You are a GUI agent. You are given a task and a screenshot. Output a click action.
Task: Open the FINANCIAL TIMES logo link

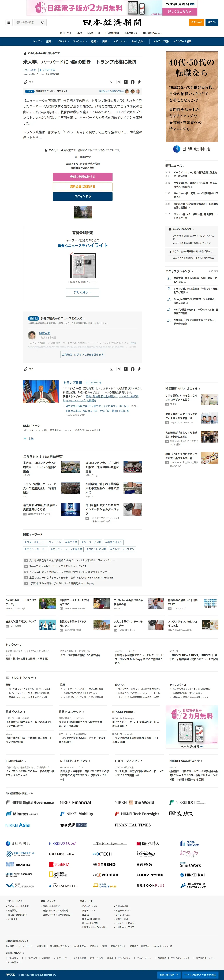click(x=133, y=825)
